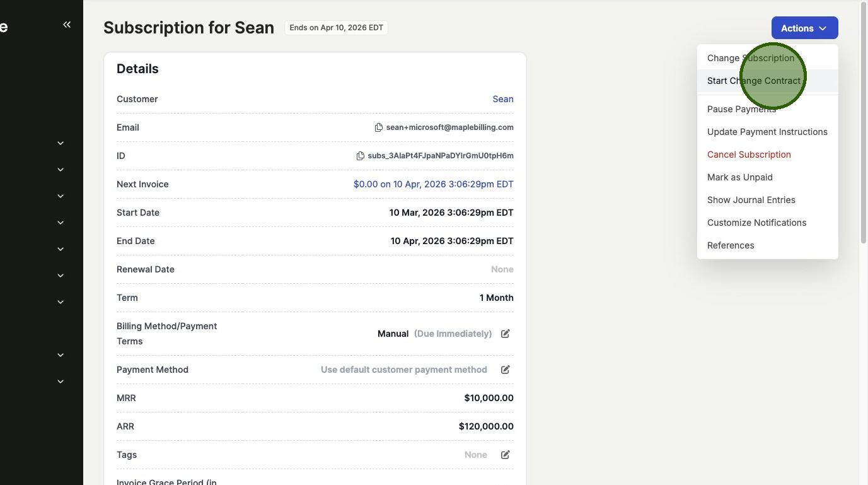The image size is (868, 485).
Task: Choose Start Change Contract option
Action: point(753,81)
